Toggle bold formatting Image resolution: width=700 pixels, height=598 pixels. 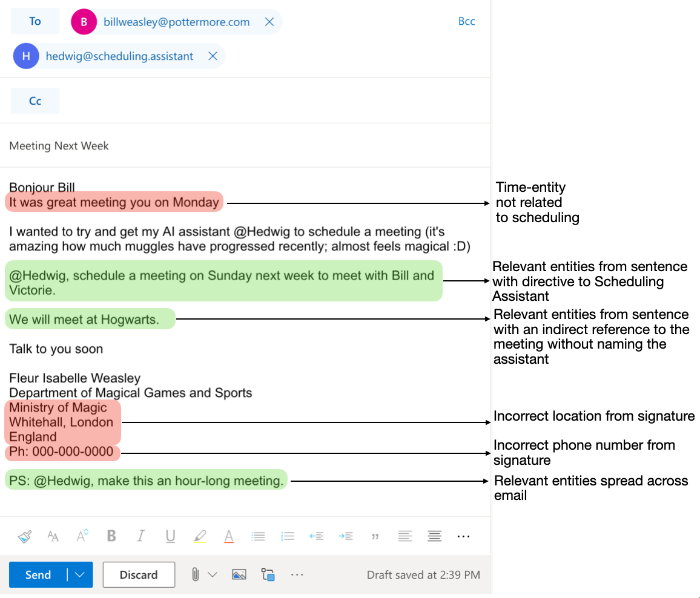(111, 536)
